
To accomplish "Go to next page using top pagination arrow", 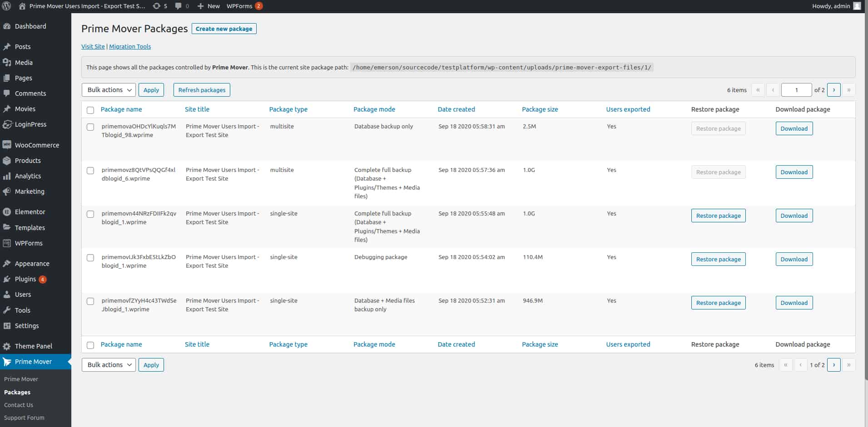I will pyautogui.click(x=834, y=90).
